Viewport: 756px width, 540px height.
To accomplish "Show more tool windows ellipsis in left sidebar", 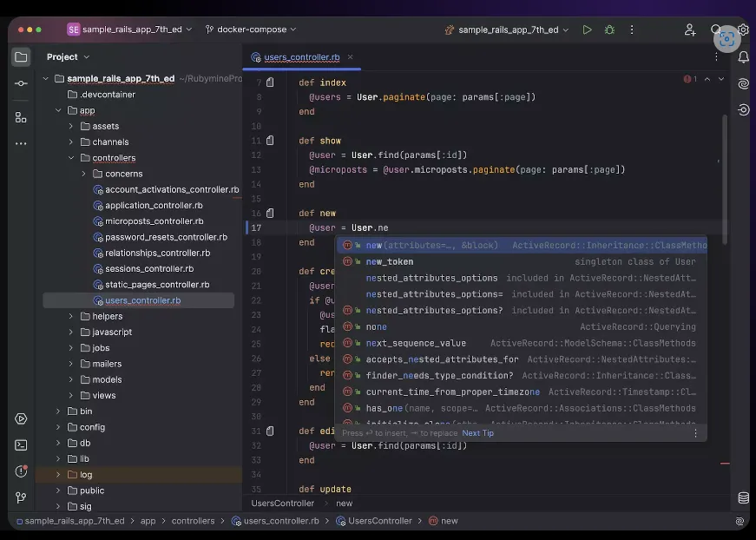I will (21, 143).
